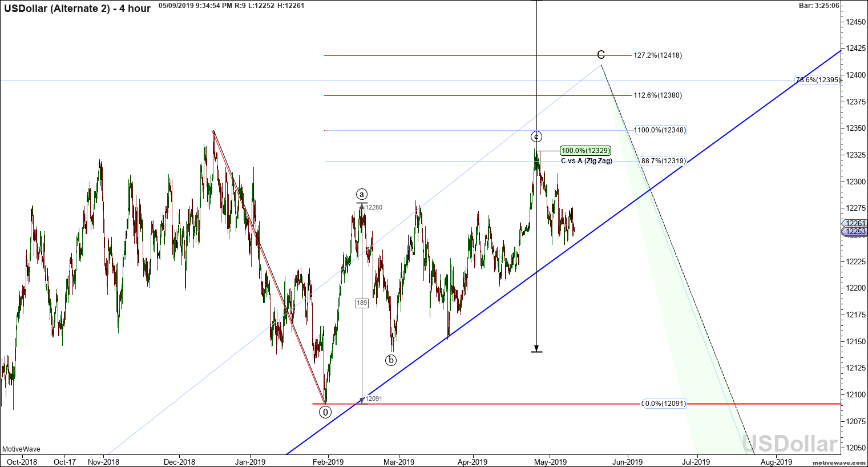Click the 12150 price axis value
Screen dimensions: 868x467
tap(855, 341)
